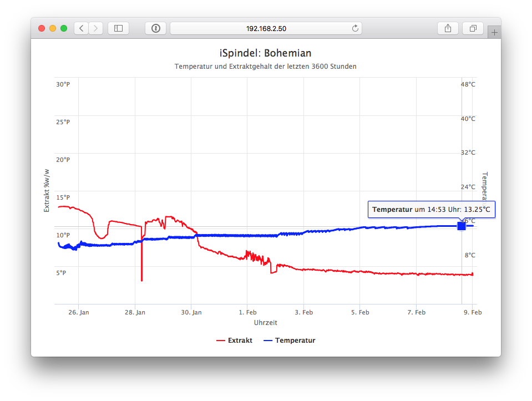The height and width of the screenshot is (401, 532).
Task: Focus the address bar showing 192.168.2.50
Action: (x=266, y=28)
